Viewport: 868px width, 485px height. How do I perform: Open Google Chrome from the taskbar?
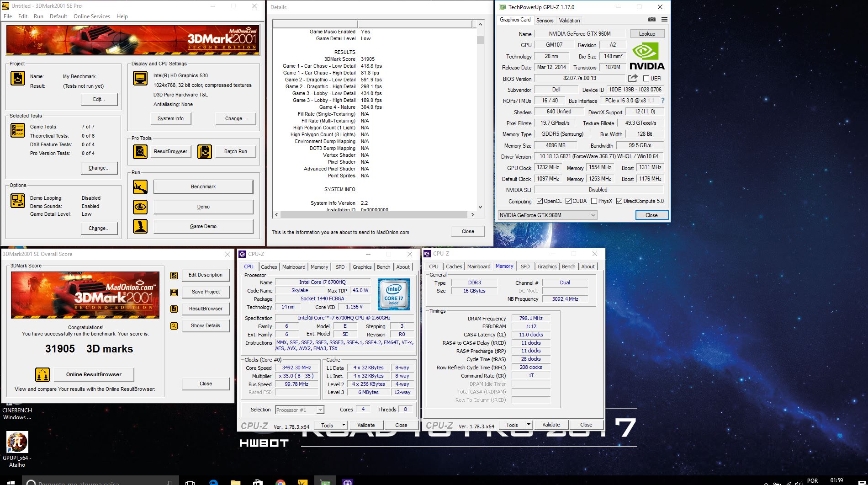281,482
